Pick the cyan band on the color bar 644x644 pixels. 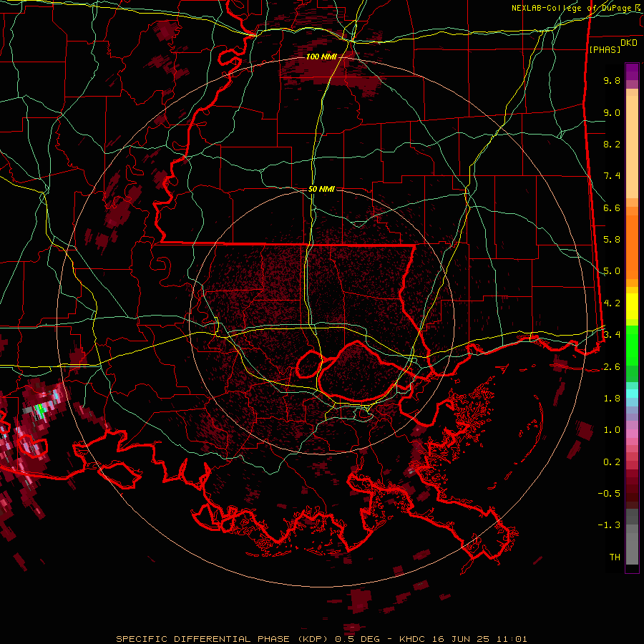(x=632, y=394)
